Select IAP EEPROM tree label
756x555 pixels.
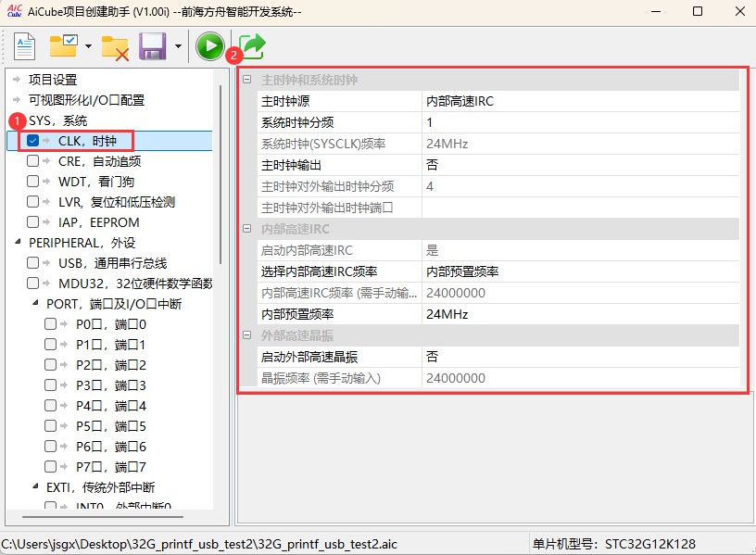(x=99, y=222)
